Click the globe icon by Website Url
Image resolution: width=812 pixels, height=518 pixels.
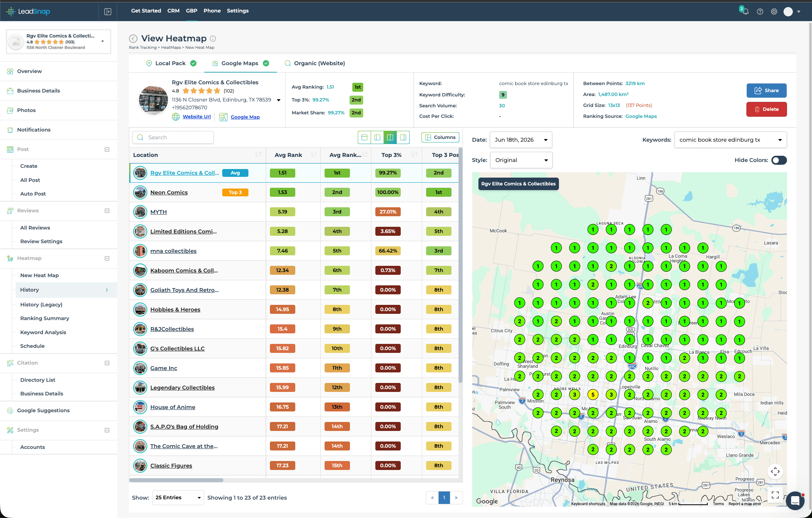tap(176, 117)
